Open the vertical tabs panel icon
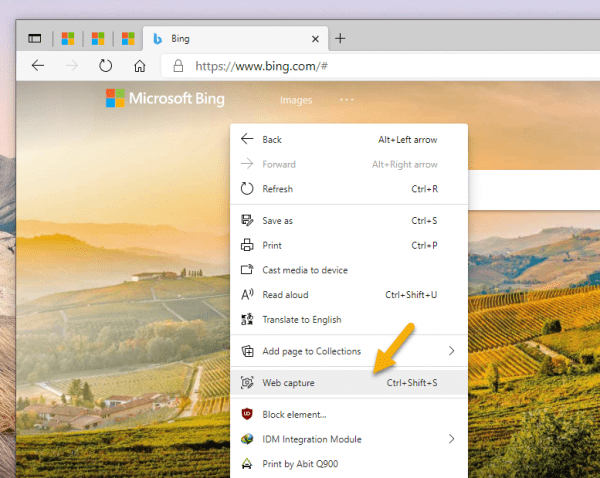This screenshot has width=600, height=478. (x=34, y=38)
